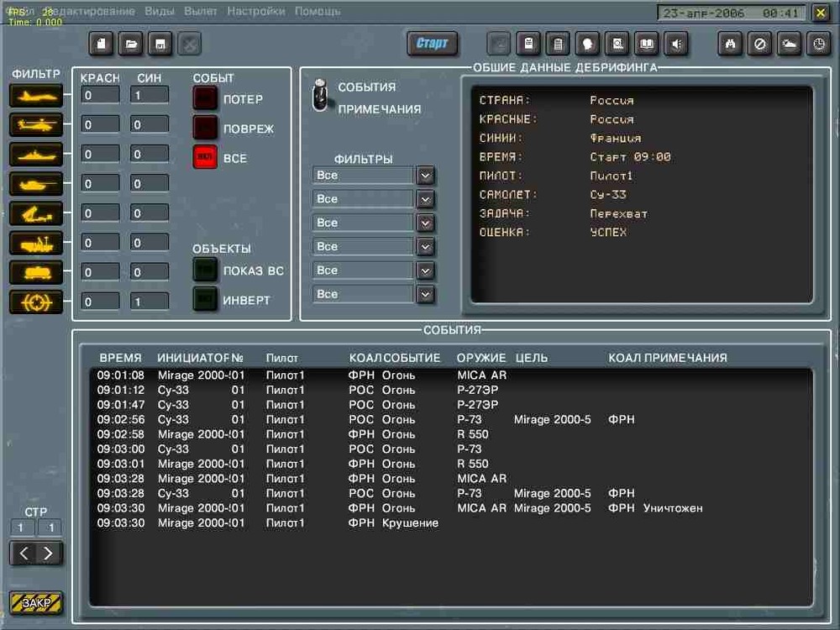Open the third Все filter dropdown
The image size is (840, 630).
[x=426, y=223]
